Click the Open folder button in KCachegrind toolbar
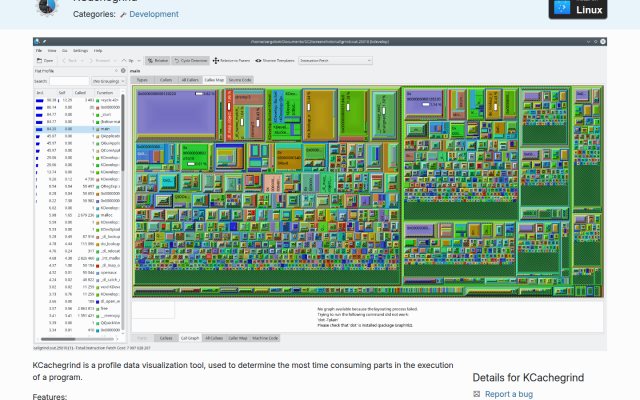 coord(45,60)
